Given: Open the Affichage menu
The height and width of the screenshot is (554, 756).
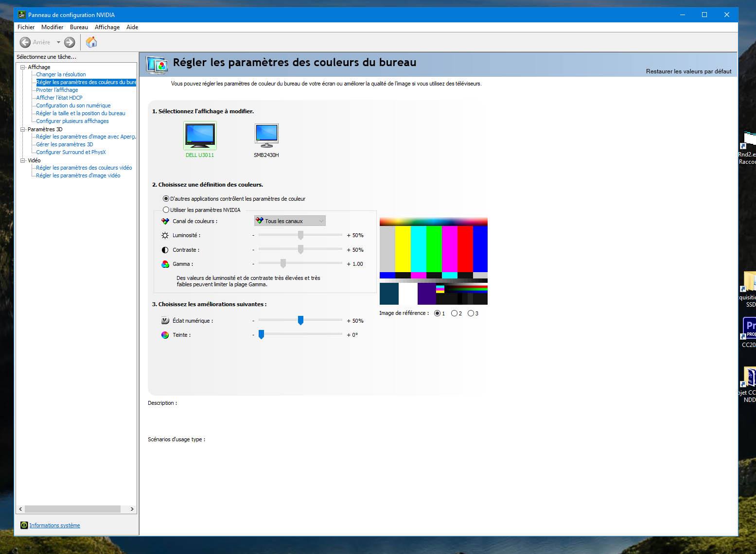Looking at the screenshot, I should 107,27.
